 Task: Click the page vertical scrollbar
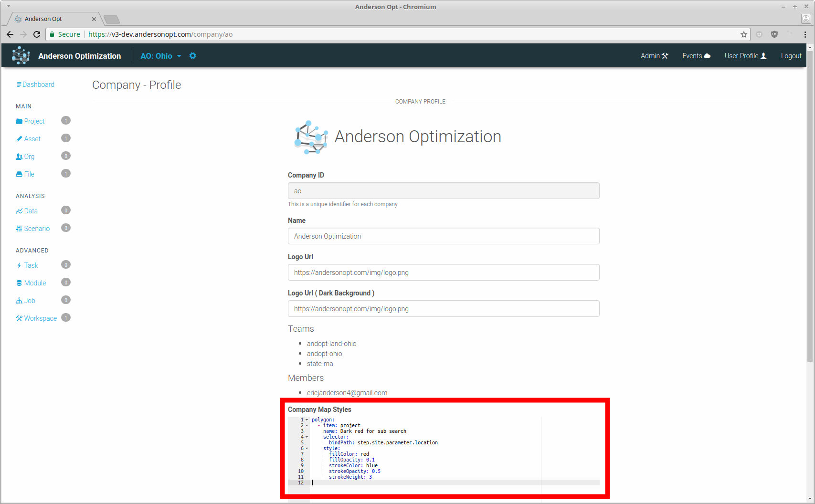click(x=810, y=205)
